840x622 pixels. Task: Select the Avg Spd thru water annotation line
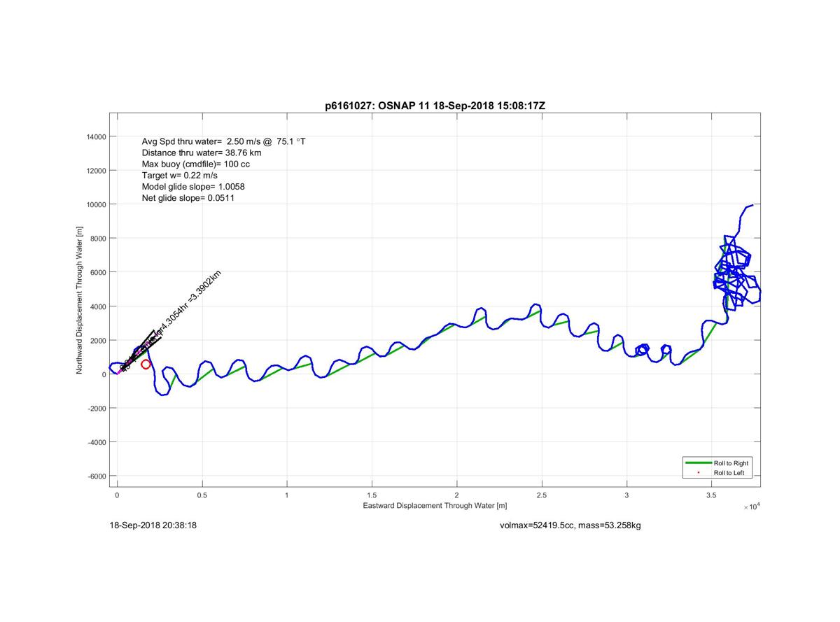tap(223, 141)
